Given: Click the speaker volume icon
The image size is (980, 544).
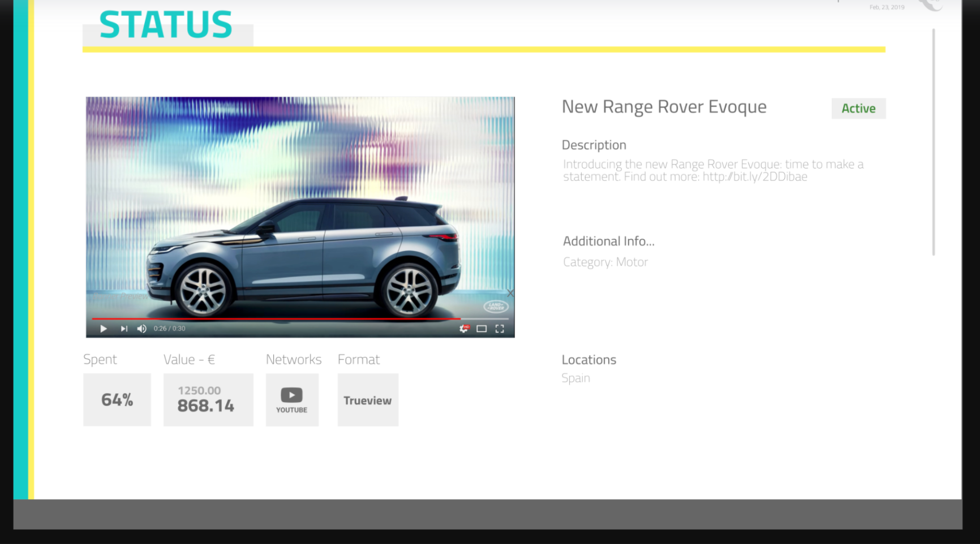Looking at the screenshot, I should pos(141,329).
